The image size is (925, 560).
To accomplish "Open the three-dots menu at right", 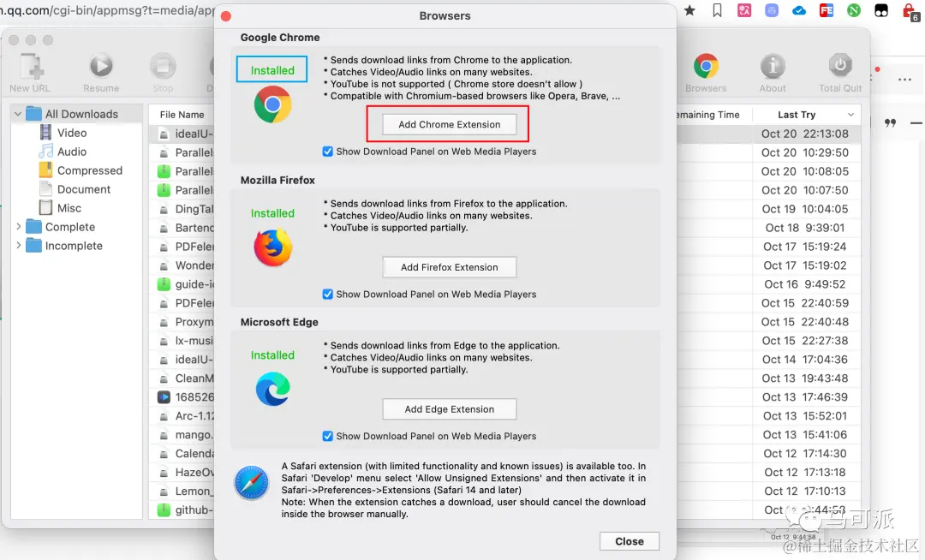I will point(904,80).
